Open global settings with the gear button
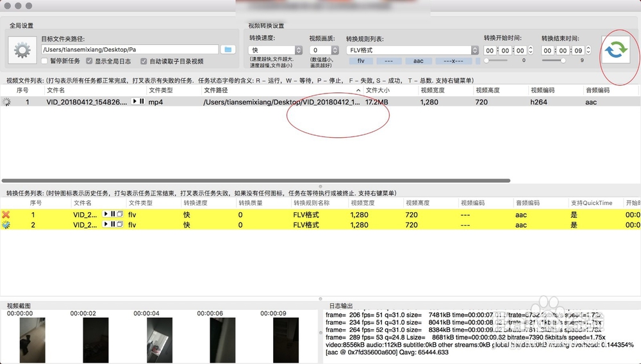 [x=22, y=50]
